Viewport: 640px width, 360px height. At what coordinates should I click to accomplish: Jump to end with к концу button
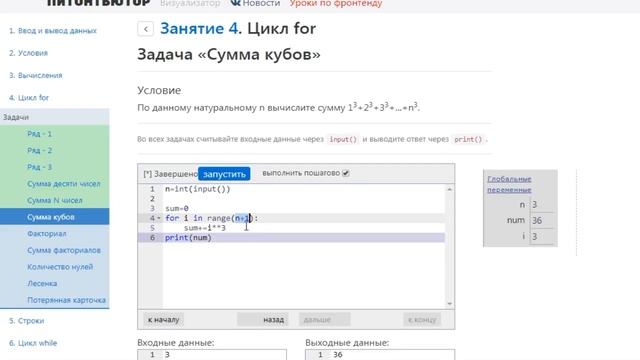[x=422, y=320]
